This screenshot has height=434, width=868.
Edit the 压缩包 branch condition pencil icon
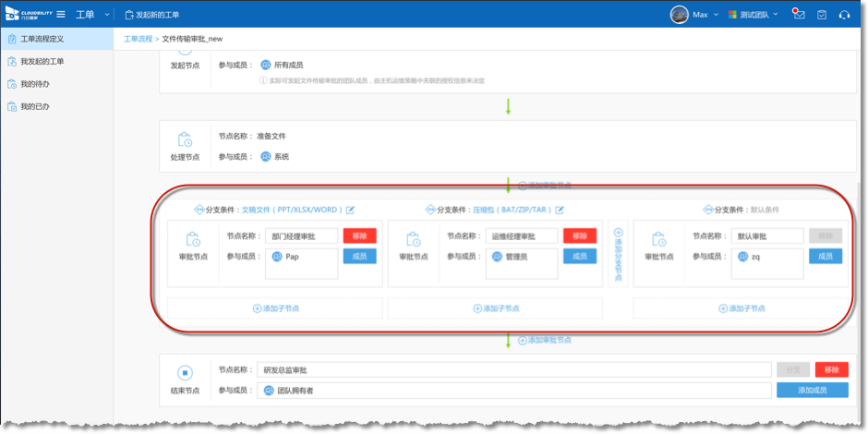click(560, 210)
